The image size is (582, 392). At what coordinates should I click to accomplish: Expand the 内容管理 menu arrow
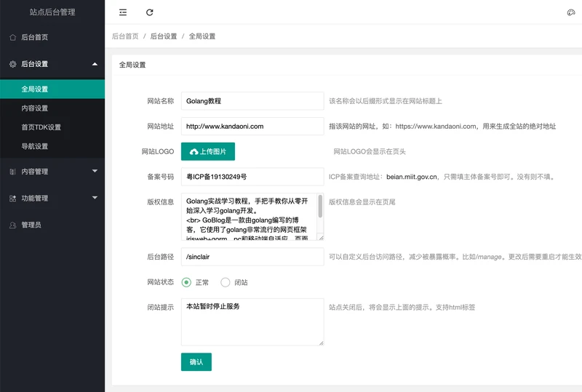tap(95, 172)
